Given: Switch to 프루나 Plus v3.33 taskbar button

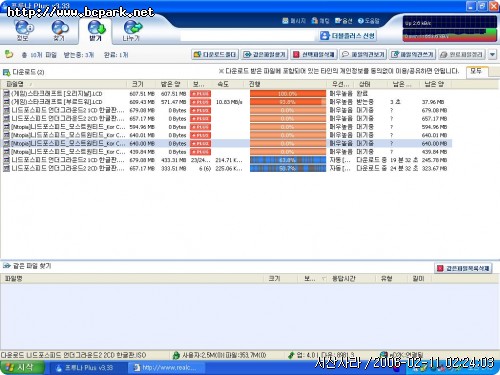Looking at the screenshot, I should tap(87, 368).
